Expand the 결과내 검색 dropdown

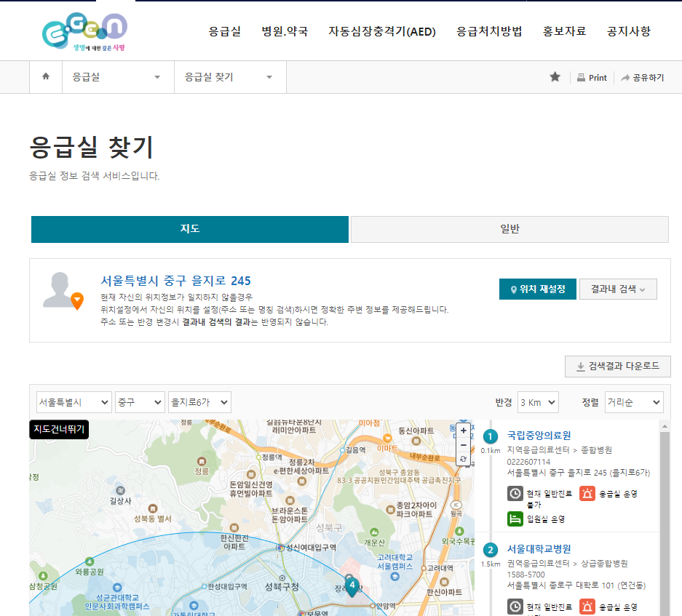619,289
